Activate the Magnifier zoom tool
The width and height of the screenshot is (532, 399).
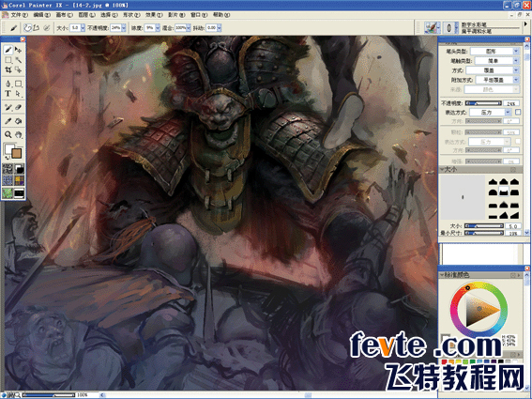point(8,134)
